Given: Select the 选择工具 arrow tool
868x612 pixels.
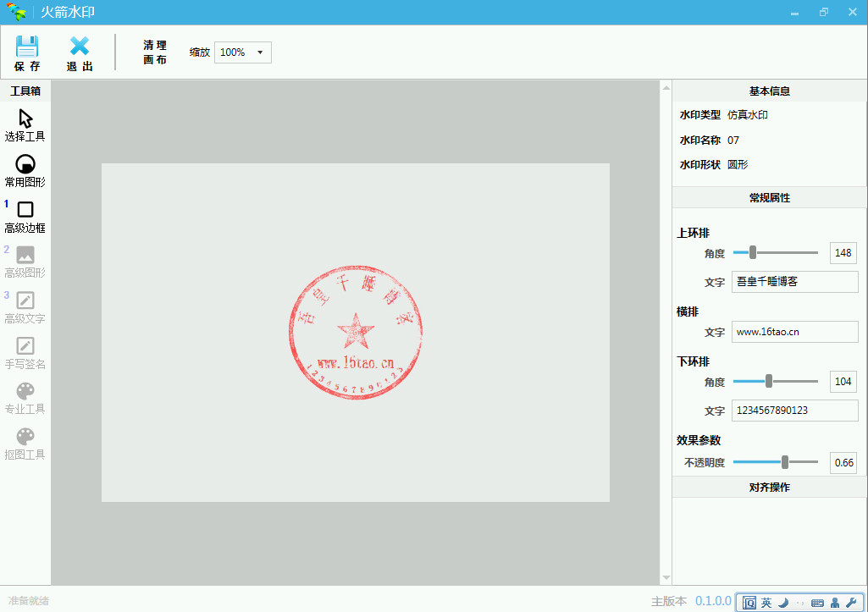Looking at the screenshot, I should click(x=25, y=119).
